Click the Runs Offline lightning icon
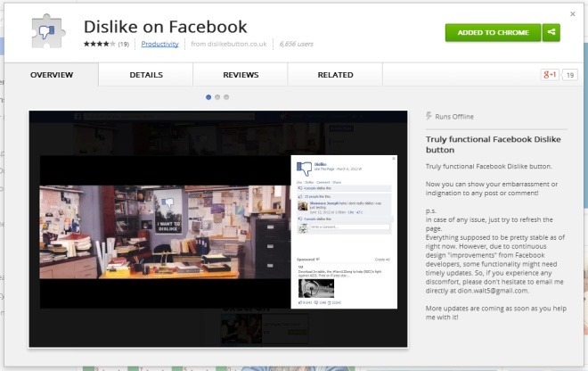Screen dimensions: 588x371 [x=429, y=117]
